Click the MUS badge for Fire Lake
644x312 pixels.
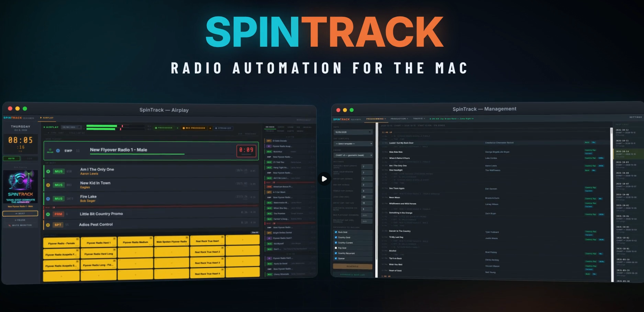(59, 199)
